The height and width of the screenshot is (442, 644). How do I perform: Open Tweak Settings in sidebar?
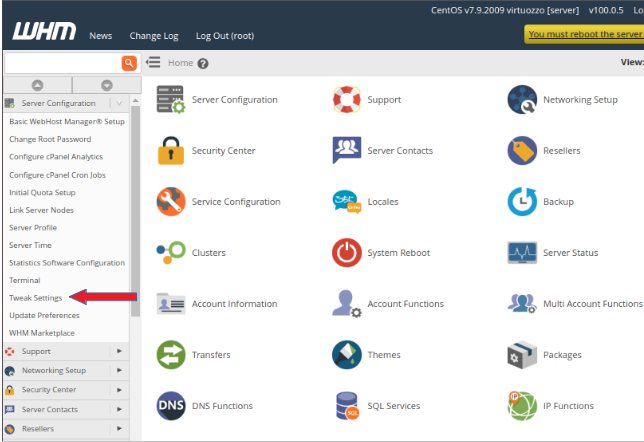point(36,298)
